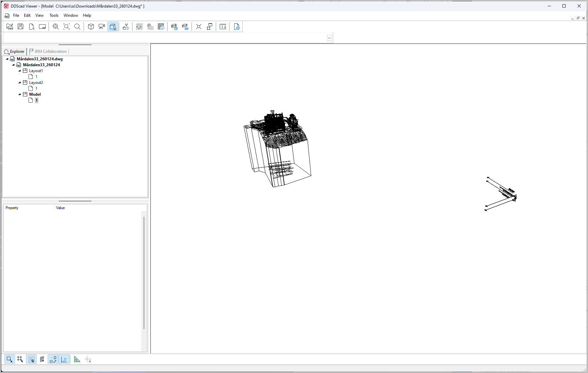The image size is (588, 373).
Task: Click the save floppy disk icon
Action: tap(21, 27)
